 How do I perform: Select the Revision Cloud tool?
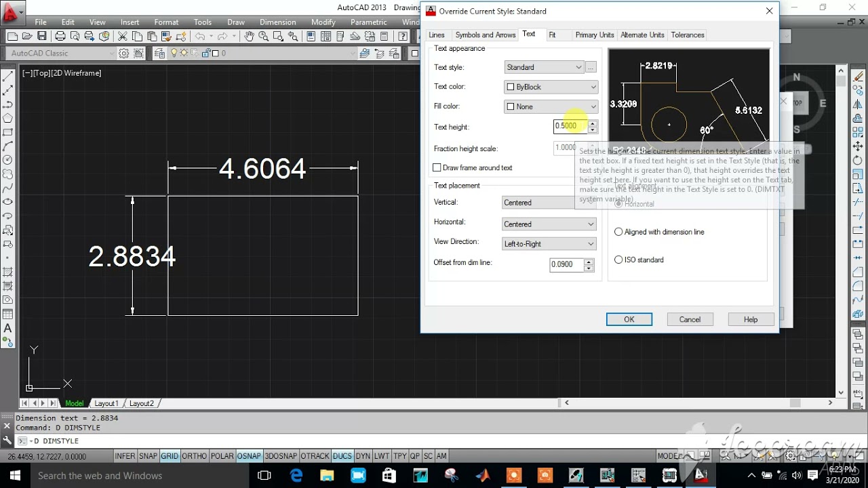click(8, 174)
